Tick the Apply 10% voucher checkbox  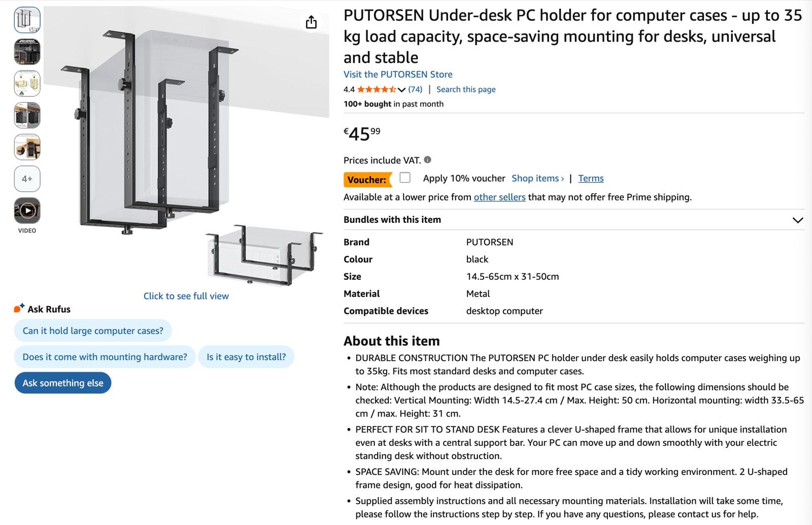tap(405, 178)
